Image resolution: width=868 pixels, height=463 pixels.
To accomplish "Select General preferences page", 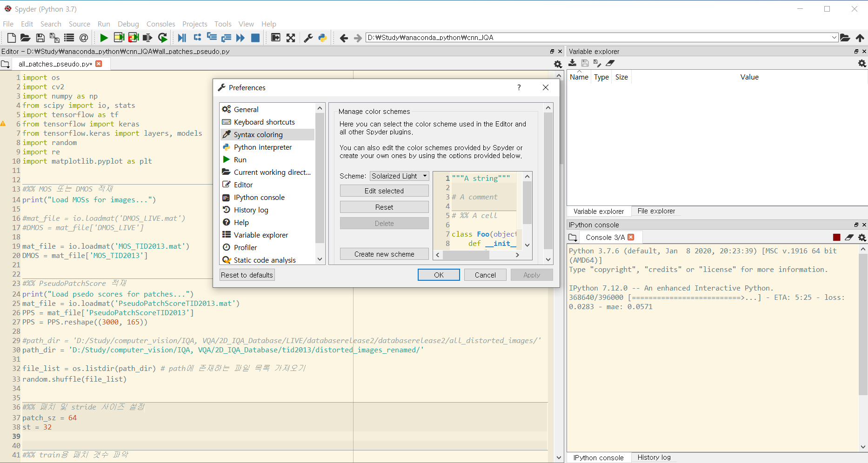I will (x=267, y=109).
